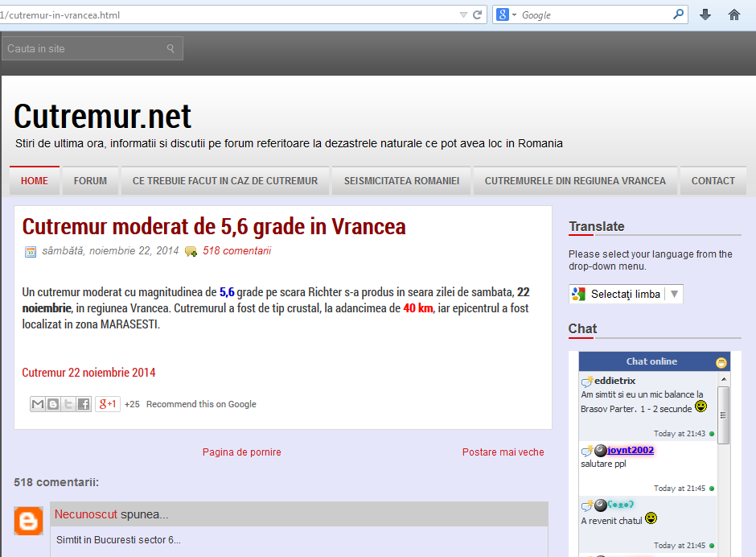Open the 'Selectați limba' language dropdown
This screenshot has height=557, width=756.
[626, 294]
